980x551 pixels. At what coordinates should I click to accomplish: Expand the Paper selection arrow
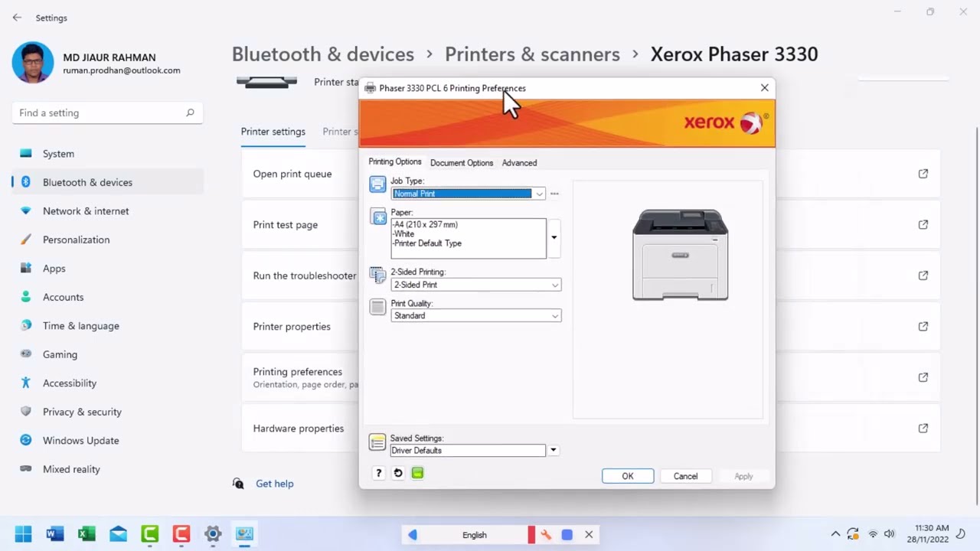[554, 237]
